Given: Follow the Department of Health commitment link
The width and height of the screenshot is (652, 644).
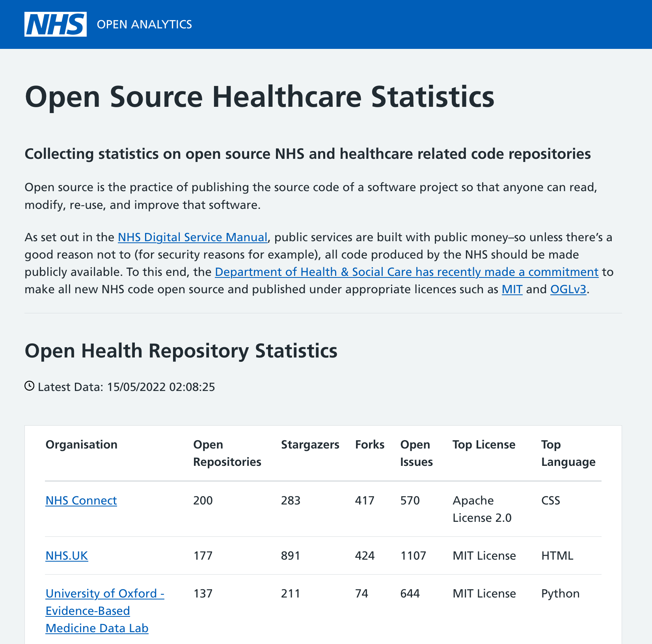Looking at the screenshot, I should point(406,272).
